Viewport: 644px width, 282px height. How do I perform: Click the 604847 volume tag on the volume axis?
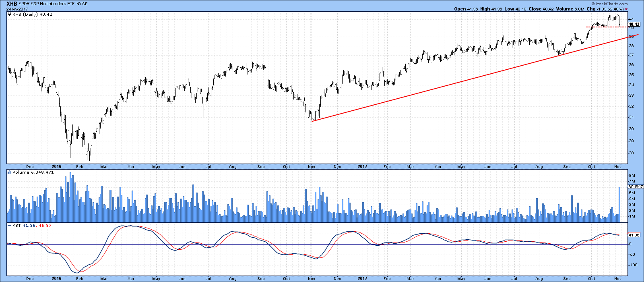635,187
